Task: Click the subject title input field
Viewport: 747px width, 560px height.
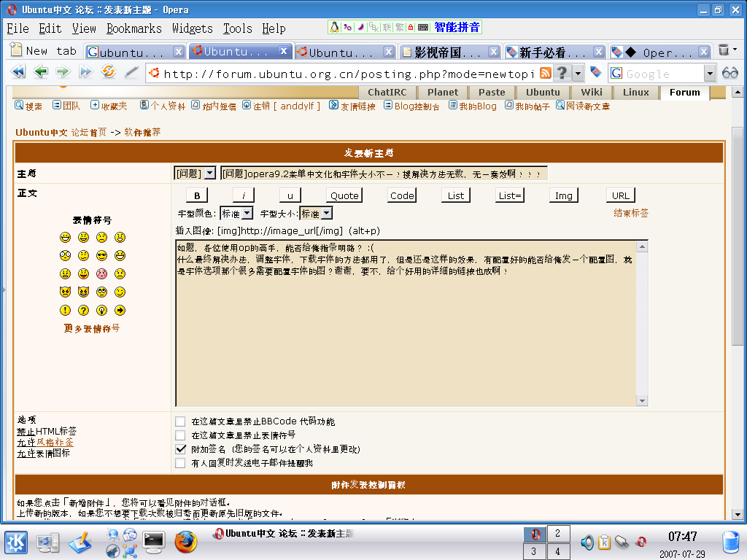Action: point(384,174)
